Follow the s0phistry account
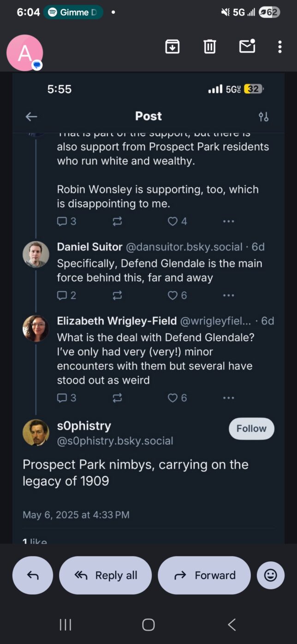297x644 pixels. (251, 428)
